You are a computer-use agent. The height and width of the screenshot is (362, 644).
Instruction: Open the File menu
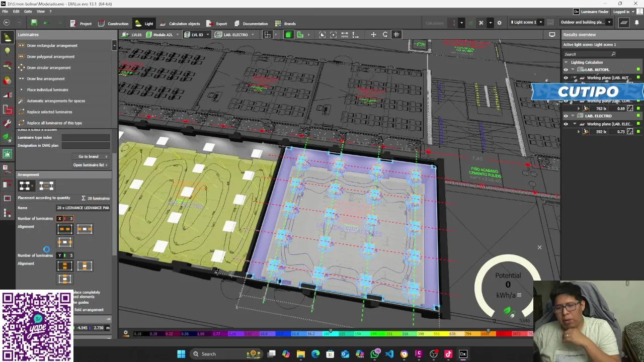pos(5,12)
